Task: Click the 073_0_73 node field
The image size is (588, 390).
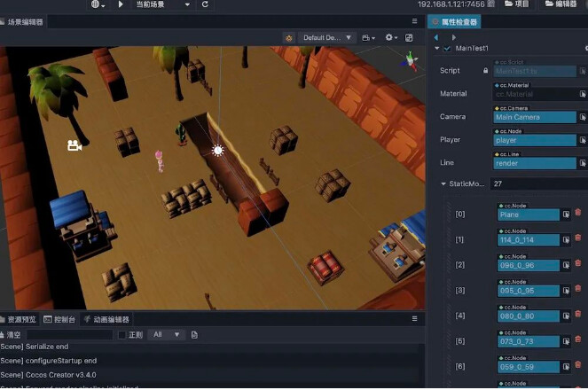Action: tap(528, 341)
